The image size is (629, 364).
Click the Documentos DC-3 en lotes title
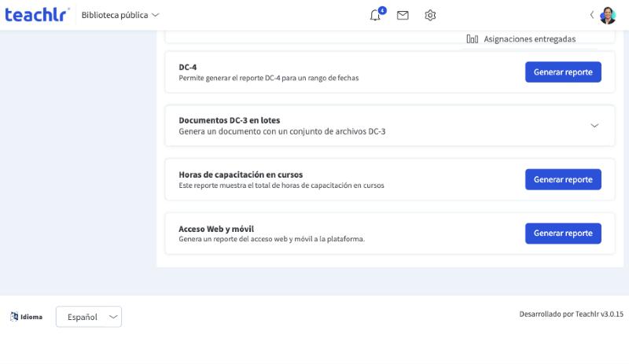(x=229, y=120)
